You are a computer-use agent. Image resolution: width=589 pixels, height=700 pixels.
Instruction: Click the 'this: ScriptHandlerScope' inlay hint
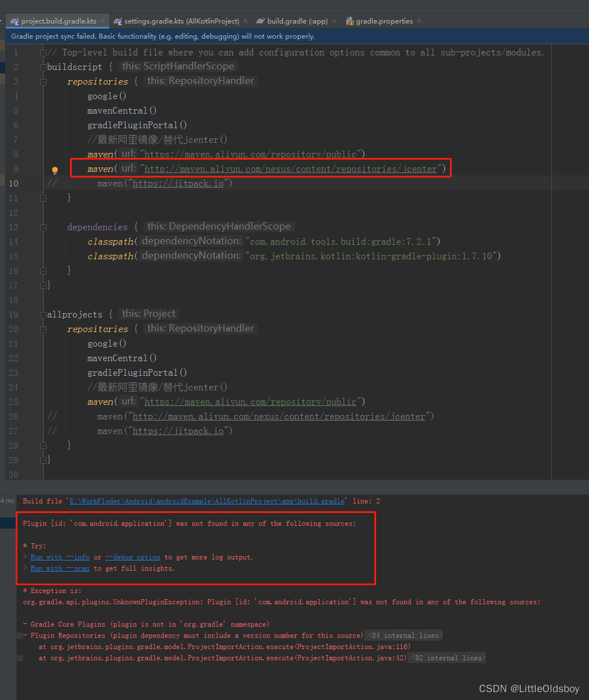pyautogui.click(x=178, y=66)
